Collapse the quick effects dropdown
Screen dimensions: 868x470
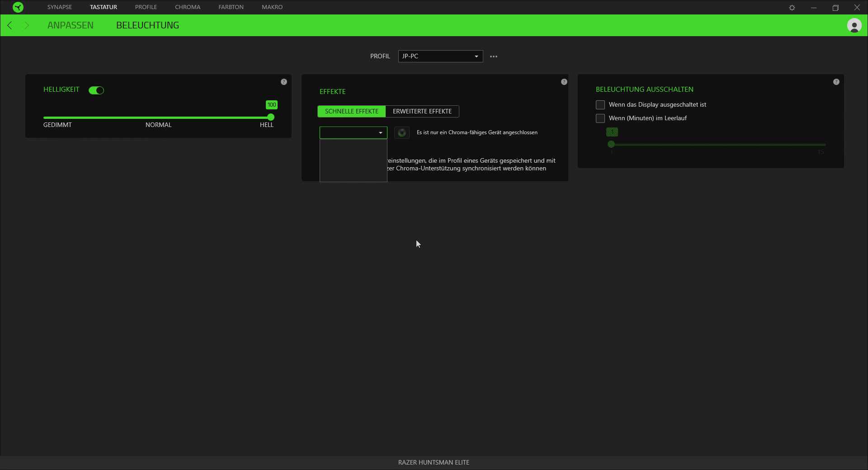tap(354, 133)
